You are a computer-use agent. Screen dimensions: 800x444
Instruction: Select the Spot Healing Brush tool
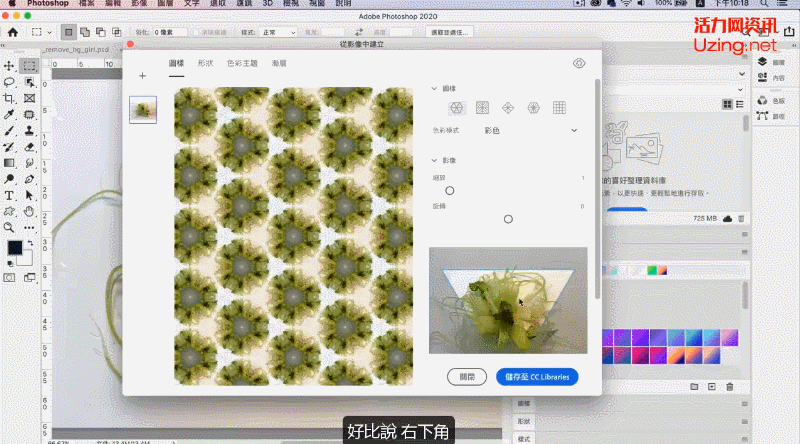(29, 114)
